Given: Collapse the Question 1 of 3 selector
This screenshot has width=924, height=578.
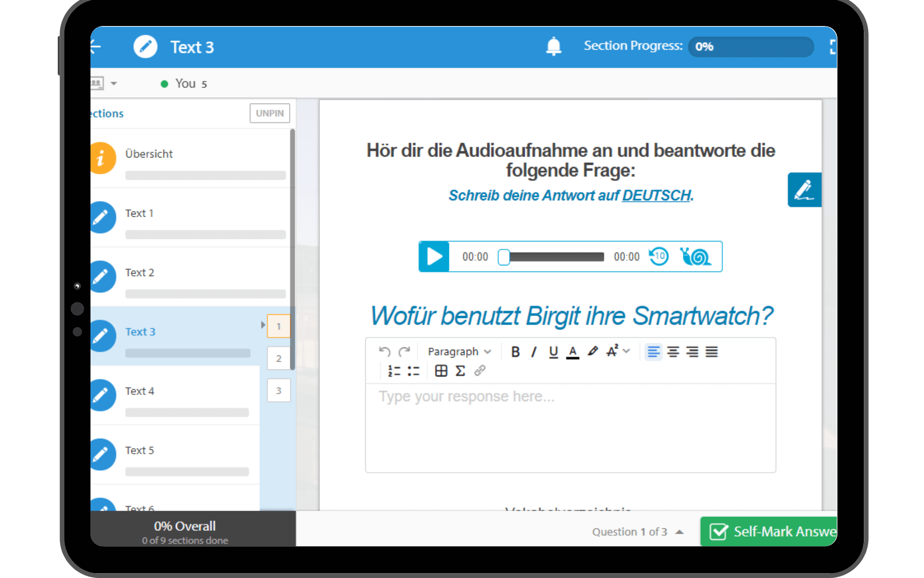Looking at the screenshot, I should [x=679, y=532].
